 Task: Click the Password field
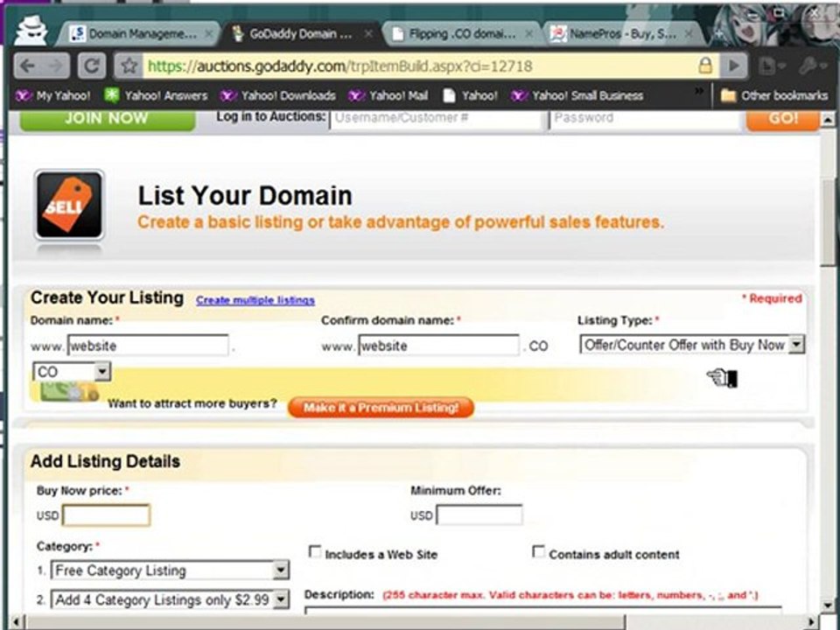[x=643, y=119]
